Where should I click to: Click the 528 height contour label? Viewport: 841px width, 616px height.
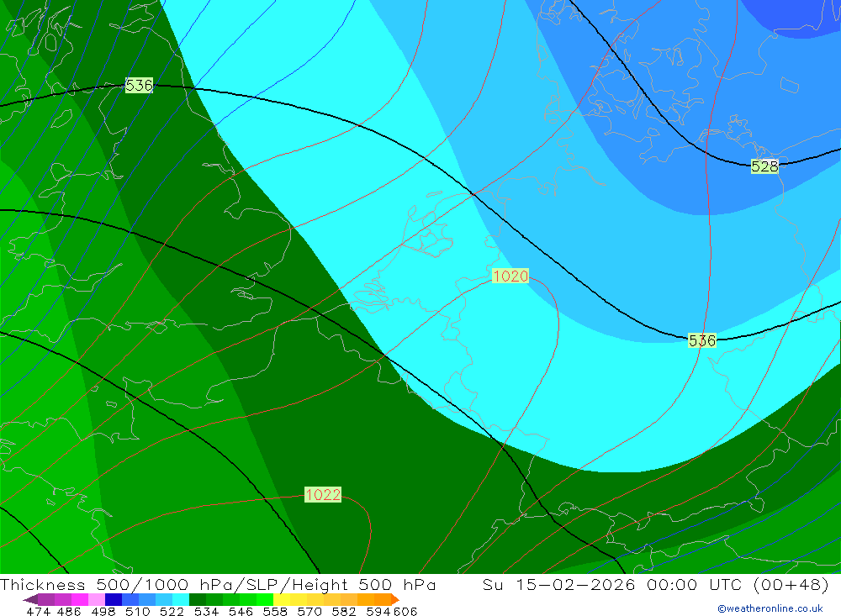(x=764, y=166)
